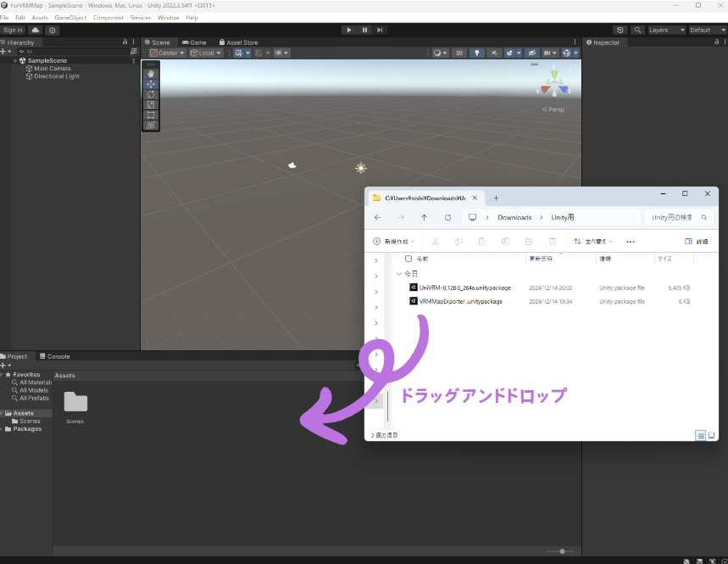The width and height of the screenshot is (728, 564).
Task: Open the draw mode shading dropdown
Action: [440, 53]
